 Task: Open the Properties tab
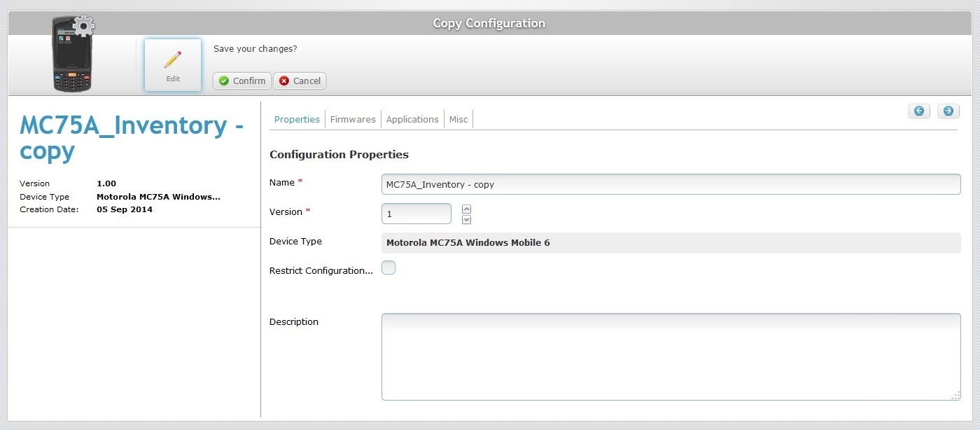pyautogui.click(x=297, y=119)
